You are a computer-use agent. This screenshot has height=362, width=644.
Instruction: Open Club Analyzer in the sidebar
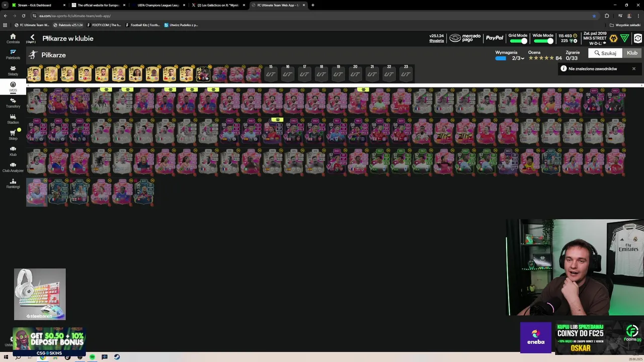(x=13, y=167)
